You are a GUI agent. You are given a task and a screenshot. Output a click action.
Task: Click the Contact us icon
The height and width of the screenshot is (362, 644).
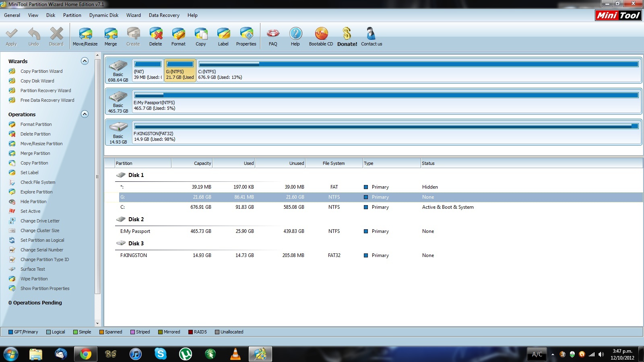372,37
